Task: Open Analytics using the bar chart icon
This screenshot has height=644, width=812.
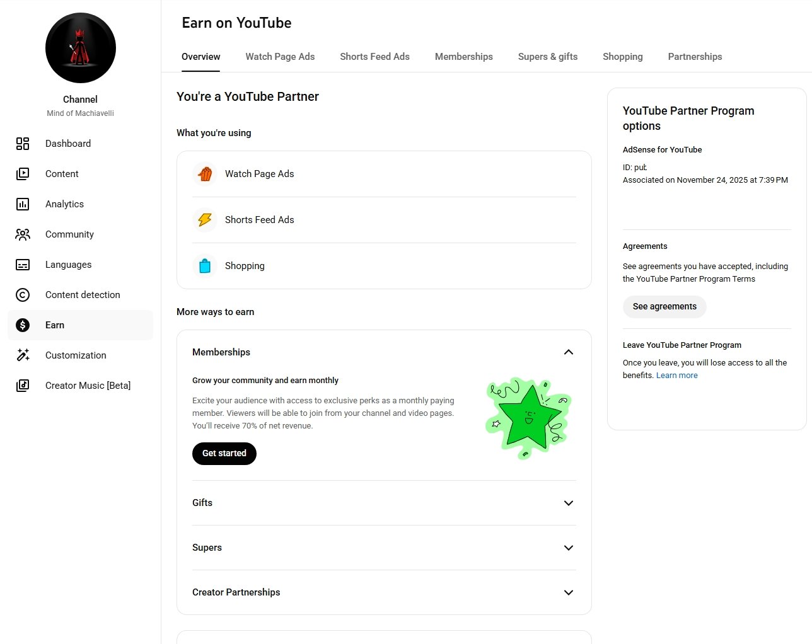Action: coord(23,204)
